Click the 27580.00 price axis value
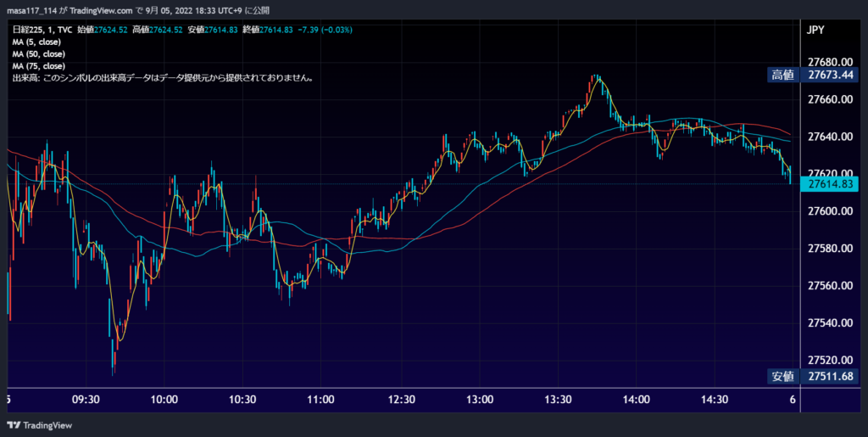Viewport: 868px width, 437px height. (831, 248)
